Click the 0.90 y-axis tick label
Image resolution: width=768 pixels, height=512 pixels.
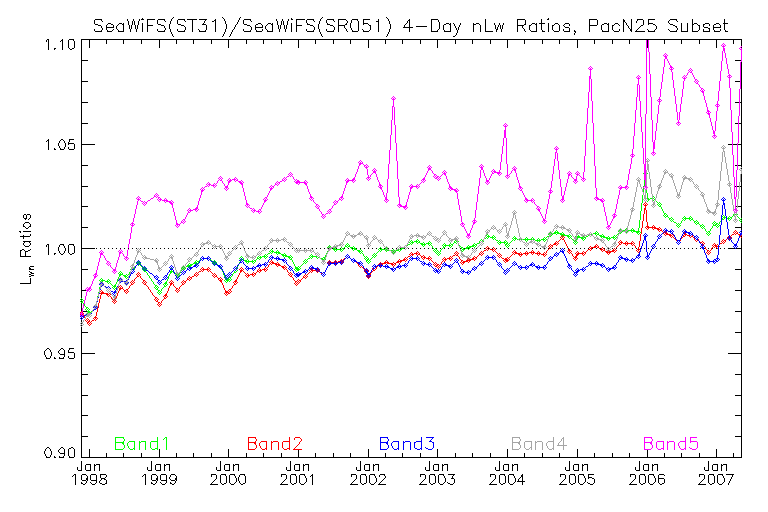click(x=60, y=453)
